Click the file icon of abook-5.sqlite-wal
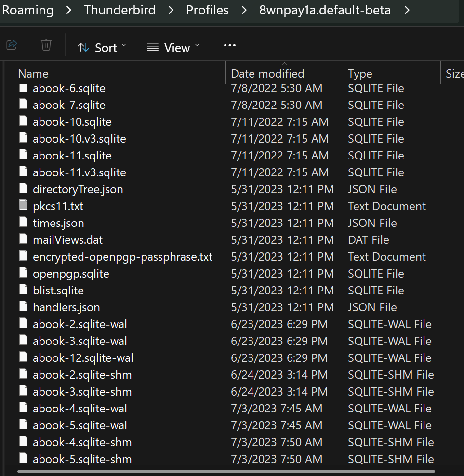 click(24, 424)
